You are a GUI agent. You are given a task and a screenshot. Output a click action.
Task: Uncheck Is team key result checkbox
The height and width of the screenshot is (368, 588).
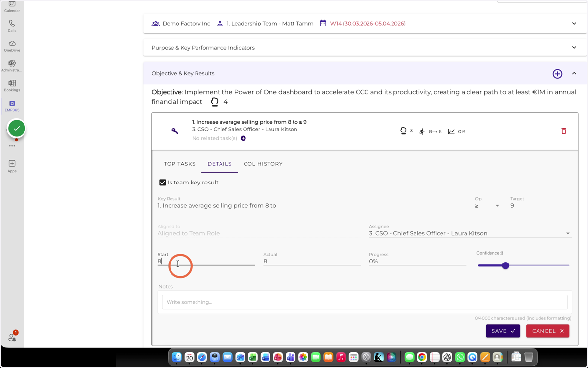tap(163, 183)
